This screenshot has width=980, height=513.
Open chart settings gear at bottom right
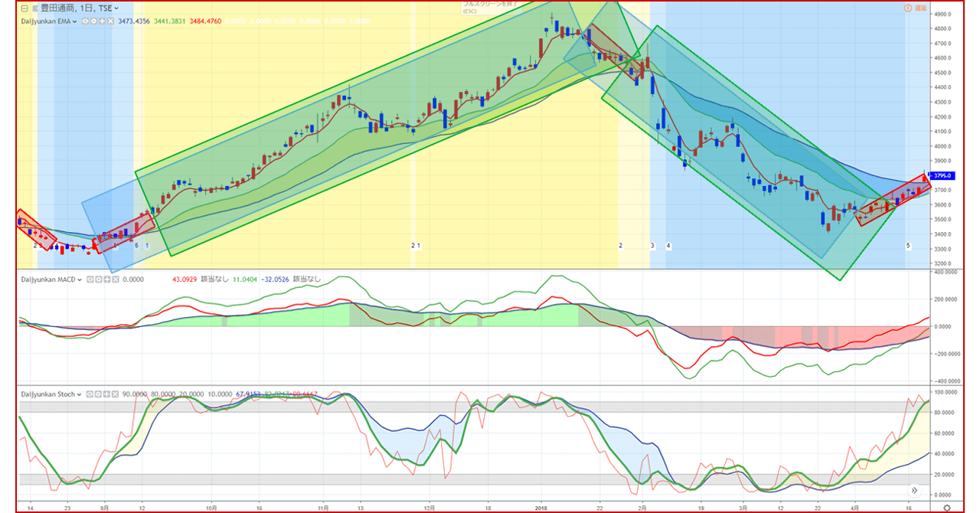[x=947, y=507]
